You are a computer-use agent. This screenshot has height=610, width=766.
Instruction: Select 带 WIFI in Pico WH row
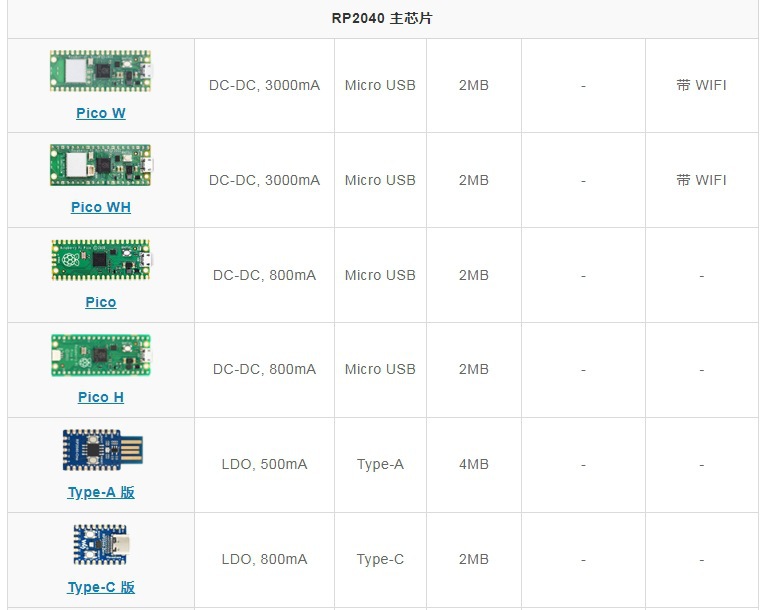[702, 180]
